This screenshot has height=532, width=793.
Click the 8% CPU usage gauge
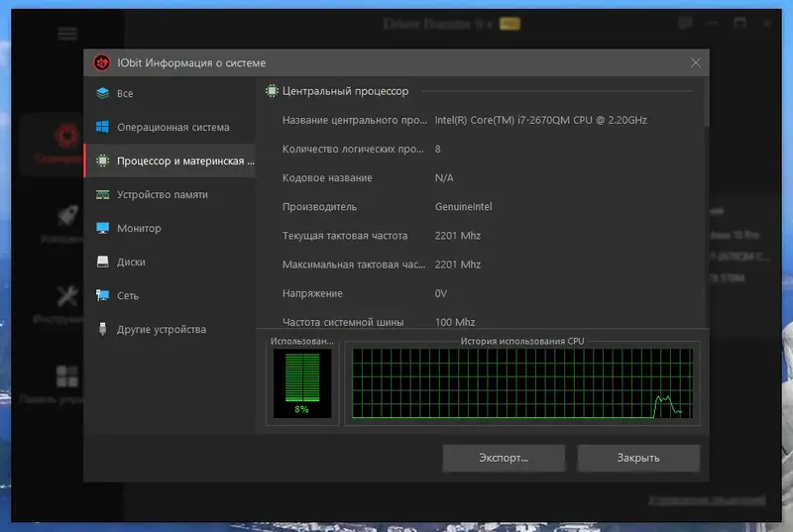pos(302,383)
